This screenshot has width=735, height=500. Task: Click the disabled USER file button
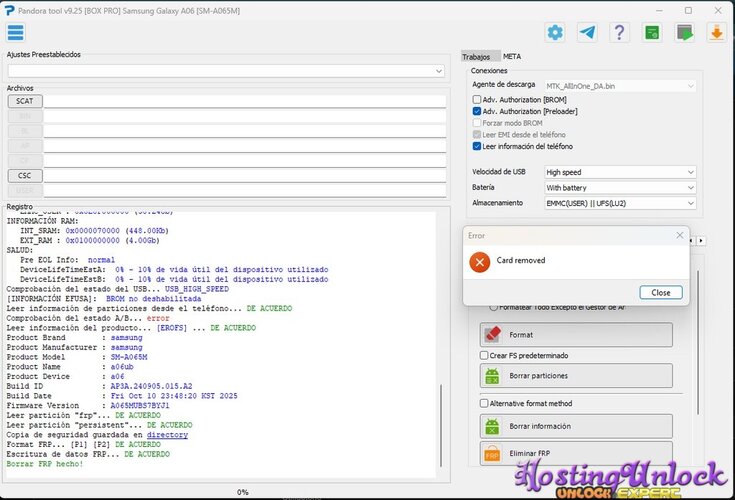pyautogui.click(x=25, y=191)
